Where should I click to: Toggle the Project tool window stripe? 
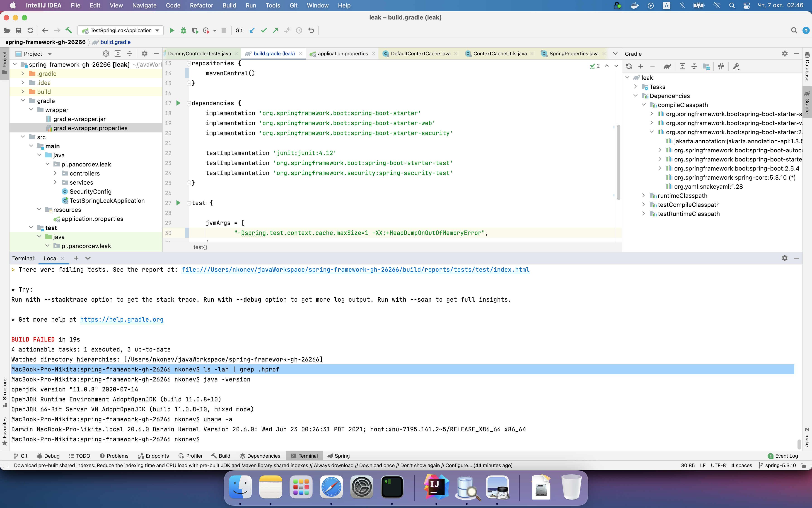(x=5, y=63)
